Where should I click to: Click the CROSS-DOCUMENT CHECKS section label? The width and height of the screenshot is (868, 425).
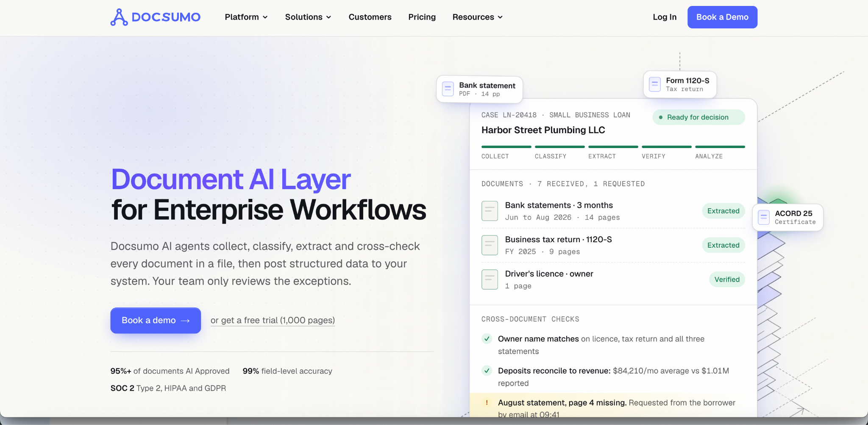[x=530, y=319]
